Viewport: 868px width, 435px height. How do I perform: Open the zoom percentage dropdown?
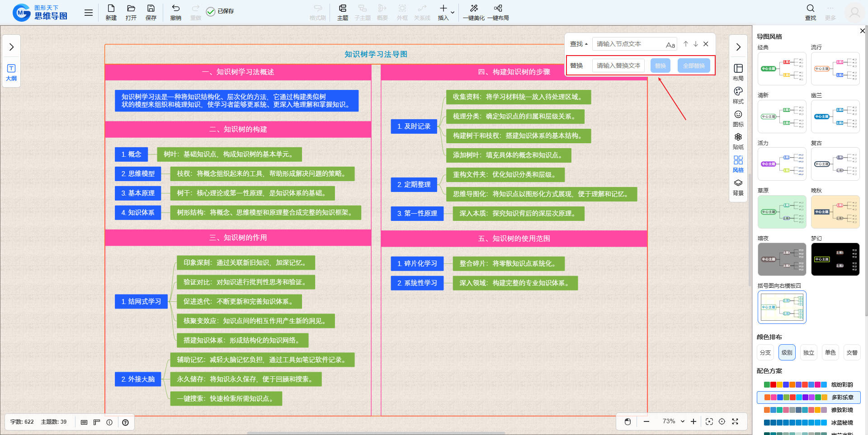tap(683, 421)
